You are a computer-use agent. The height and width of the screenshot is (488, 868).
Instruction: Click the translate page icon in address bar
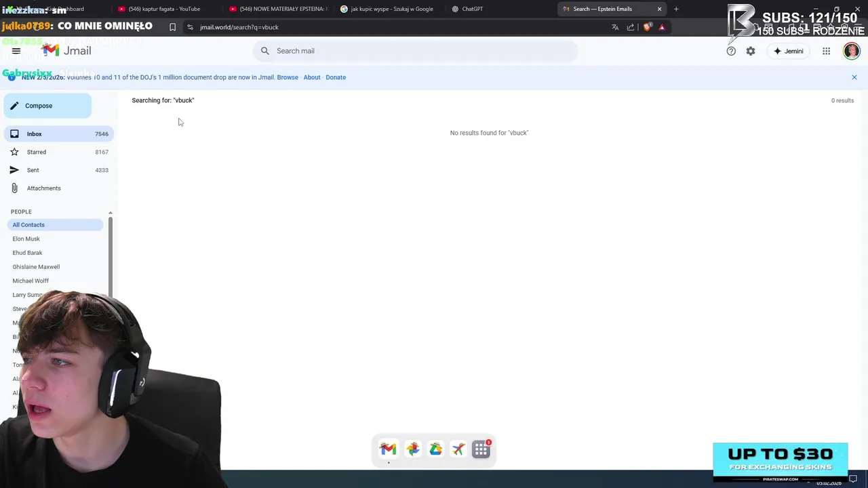(615, 27)
